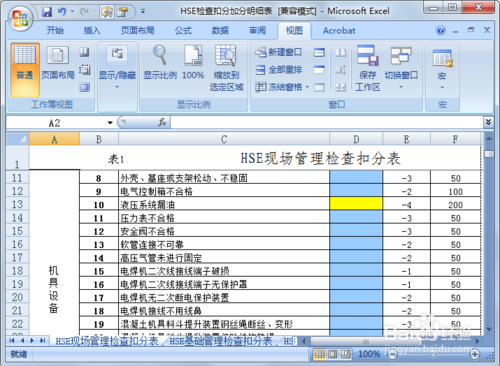
Task: Click the blue cell in row 11
Action: click(x=356, y=177)
